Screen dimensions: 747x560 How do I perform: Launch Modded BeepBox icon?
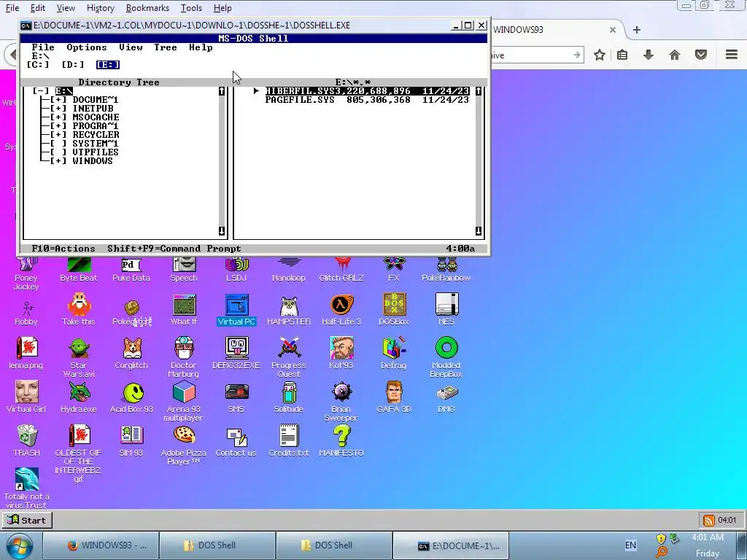446,357
